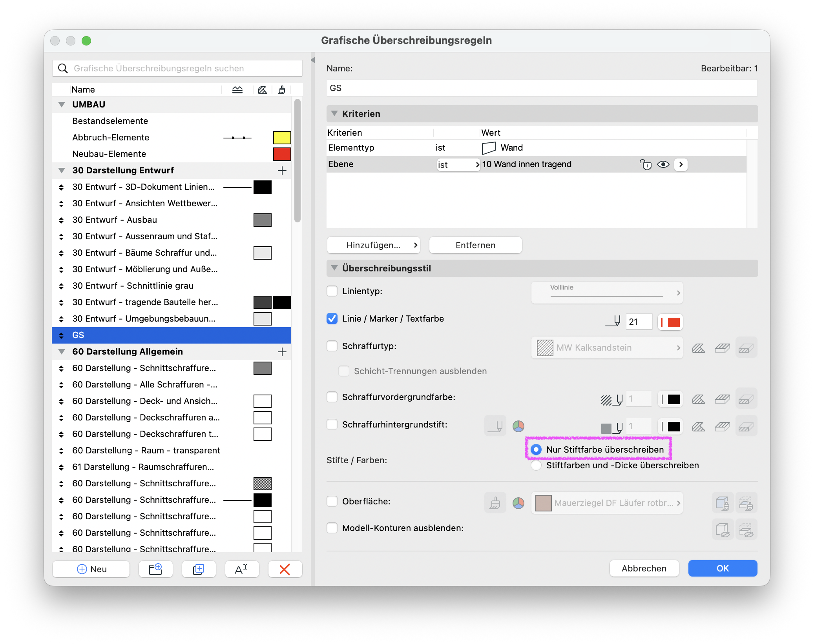Image resolution: width=814 pixels, height=644 pixels.
Task: Open the Volllinie line type dropdown
Action: [x=607, y=293]
